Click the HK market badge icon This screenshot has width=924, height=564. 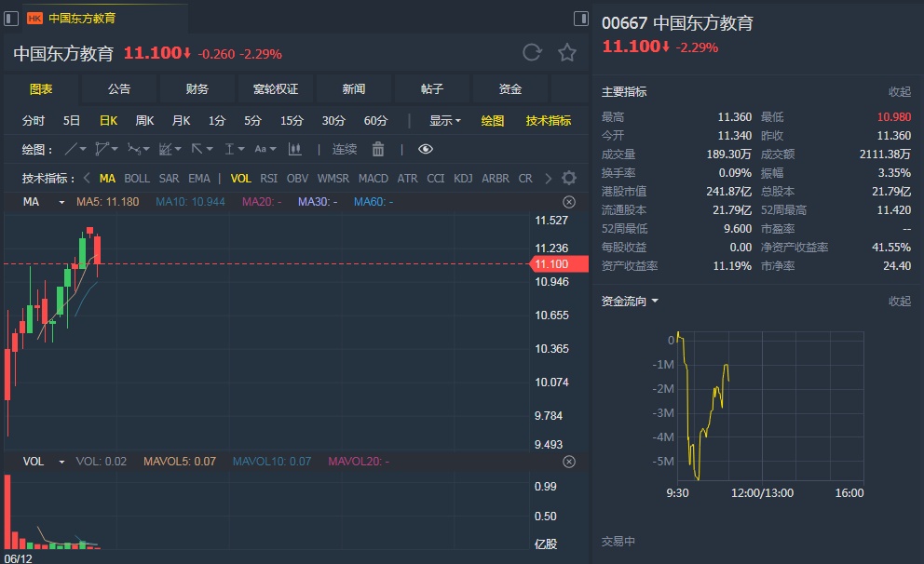[x=34, y=19]
